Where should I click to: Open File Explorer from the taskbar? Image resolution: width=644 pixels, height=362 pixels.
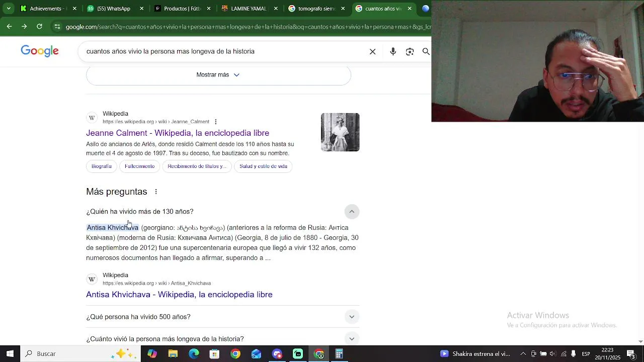(173, 354)
